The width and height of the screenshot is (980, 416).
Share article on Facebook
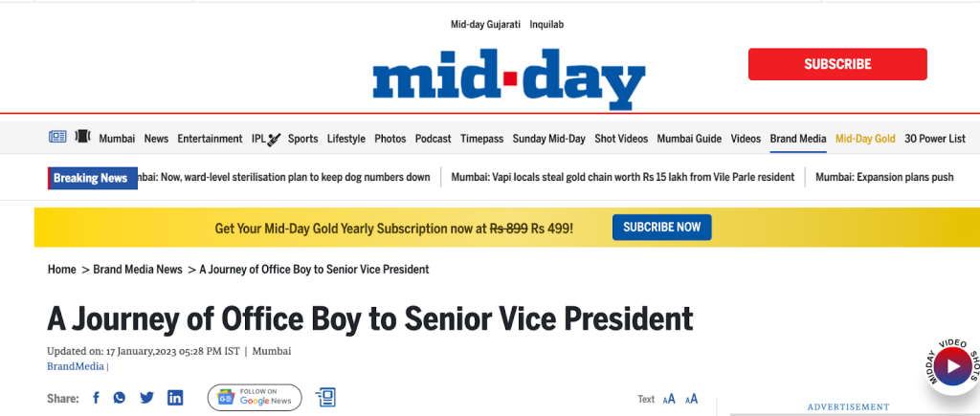coord(96,398)
